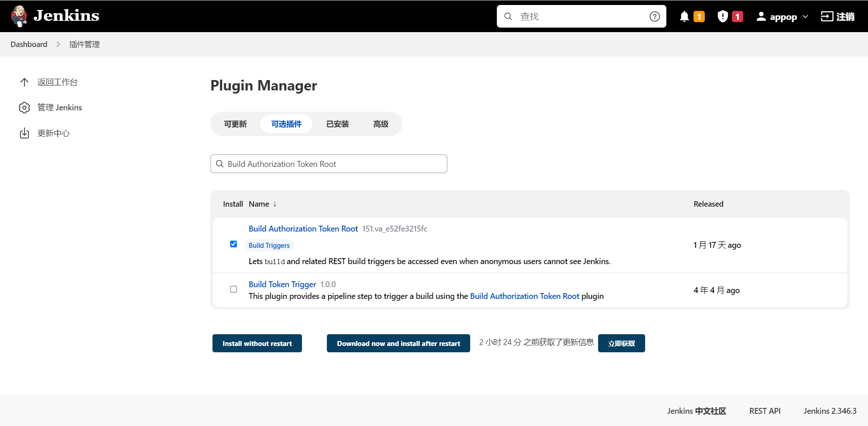Viewport: 868px width, 426px height.
Task: Check the Build Token Trigger plugin checkbox
Action: coord(233,289)
